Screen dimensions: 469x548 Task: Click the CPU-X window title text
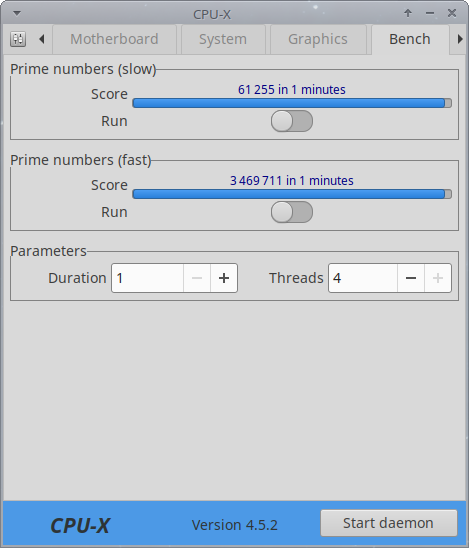point(212,14)
